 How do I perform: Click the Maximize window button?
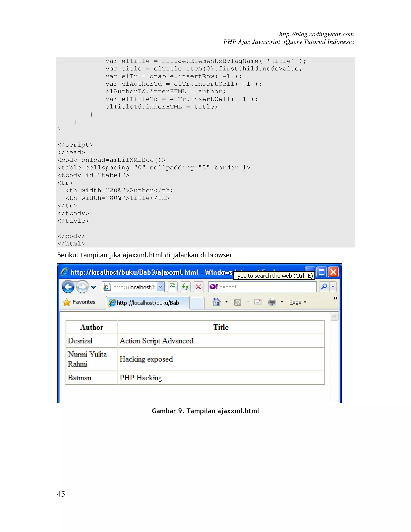tap(322, 272)
